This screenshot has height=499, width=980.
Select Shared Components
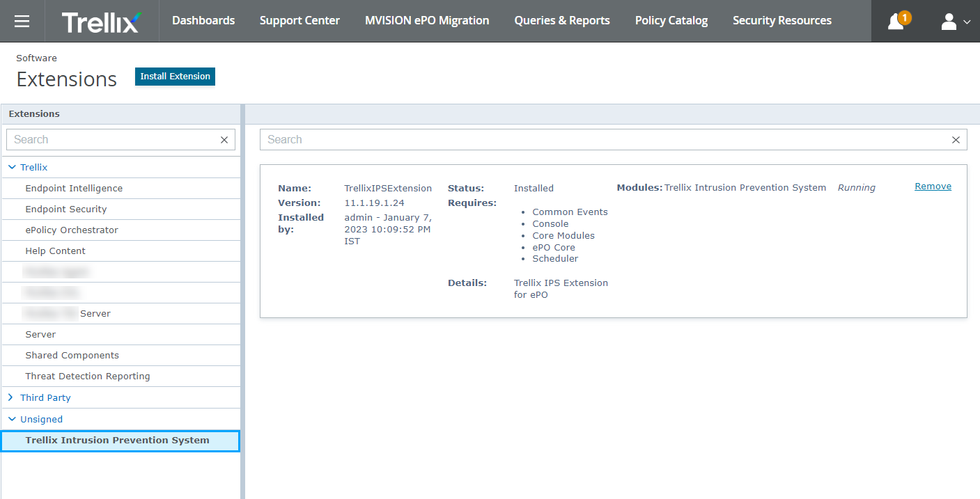tap(120, 356)
